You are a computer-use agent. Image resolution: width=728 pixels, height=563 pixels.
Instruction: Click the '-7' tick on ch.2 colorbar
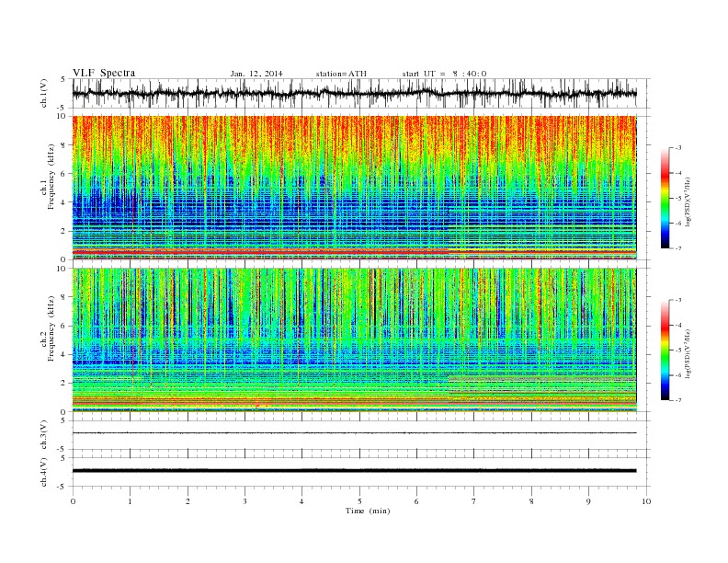pos(677,400)
